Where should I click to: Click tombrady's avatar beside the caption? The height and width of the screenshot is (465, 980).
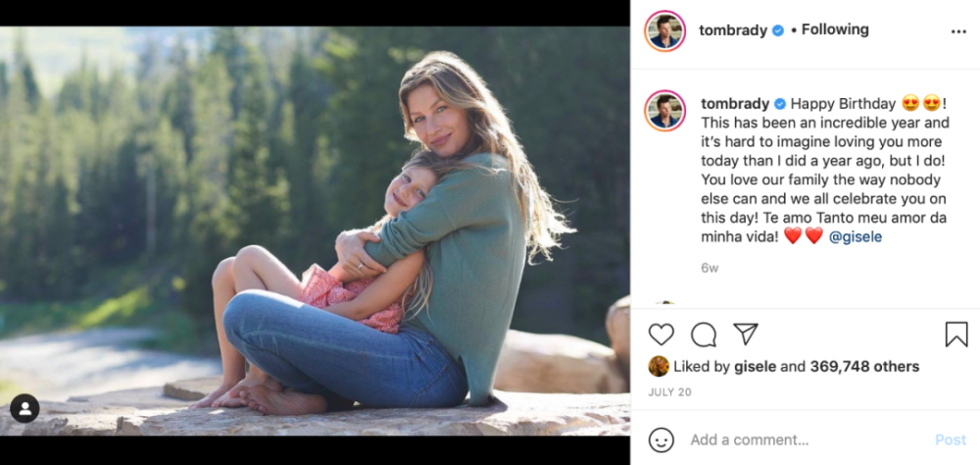point(664,110)
